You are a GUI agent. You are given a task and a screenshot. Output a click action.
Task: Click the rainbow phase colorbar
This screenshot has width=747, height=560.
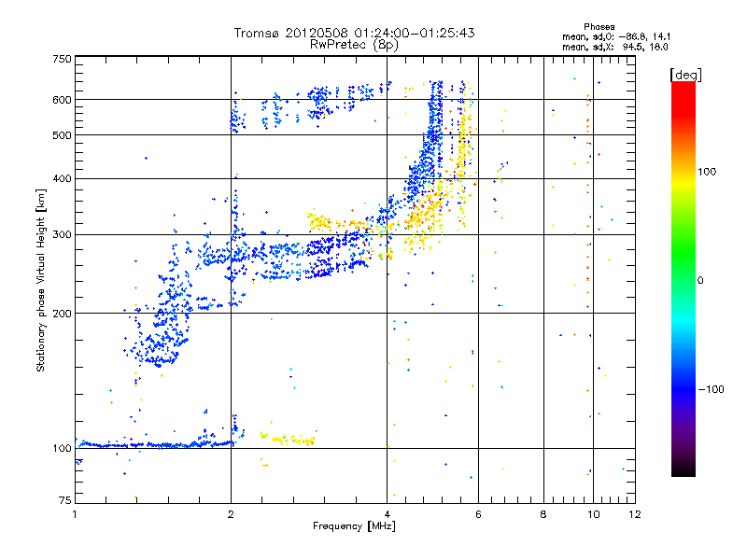click(684, 279)
